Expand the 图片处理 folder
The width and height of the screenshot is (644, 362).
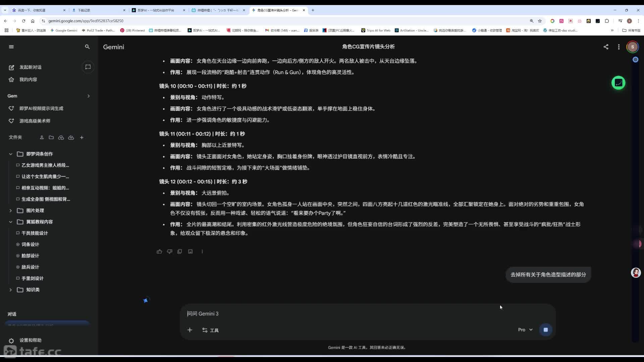point(10,210)
